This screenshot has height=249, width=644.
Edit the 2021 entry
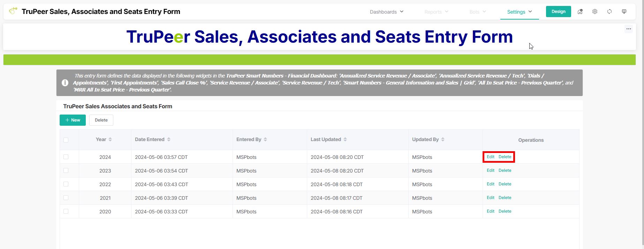click(x=491, y=198)
